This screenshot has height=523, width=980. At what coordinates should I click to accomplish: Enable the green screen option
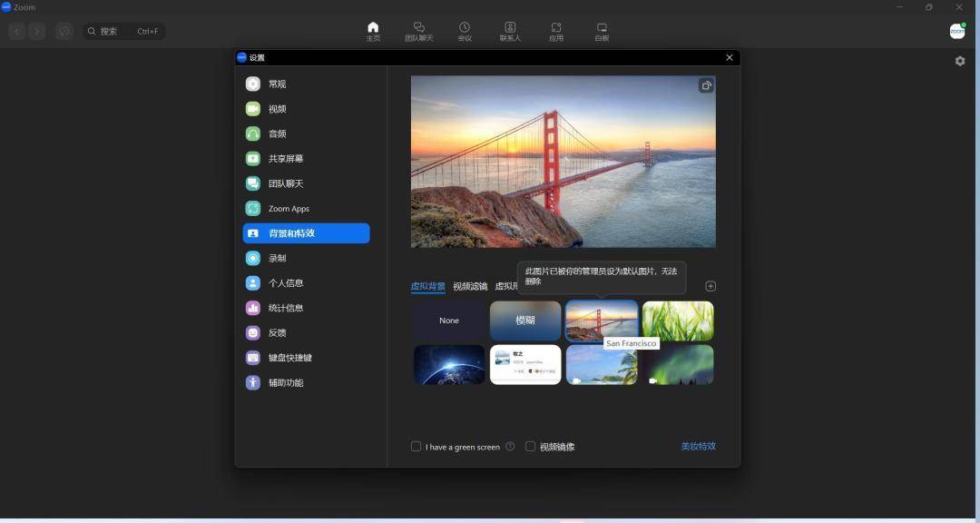click(x=416, y=446)
